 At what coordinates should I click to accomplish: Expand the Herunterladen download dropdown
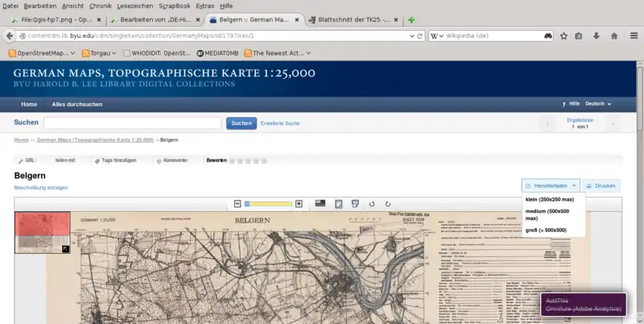551,185
